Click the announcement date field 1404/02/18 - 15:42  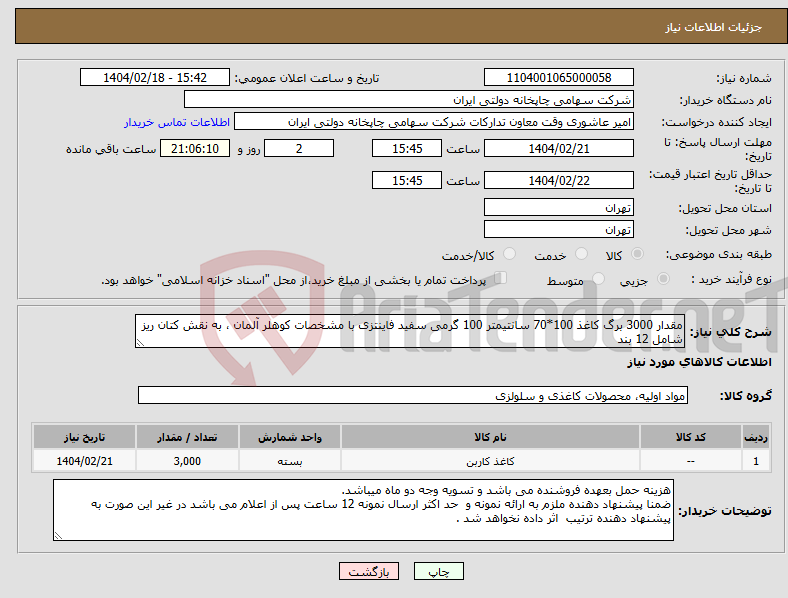coord(155,77)
